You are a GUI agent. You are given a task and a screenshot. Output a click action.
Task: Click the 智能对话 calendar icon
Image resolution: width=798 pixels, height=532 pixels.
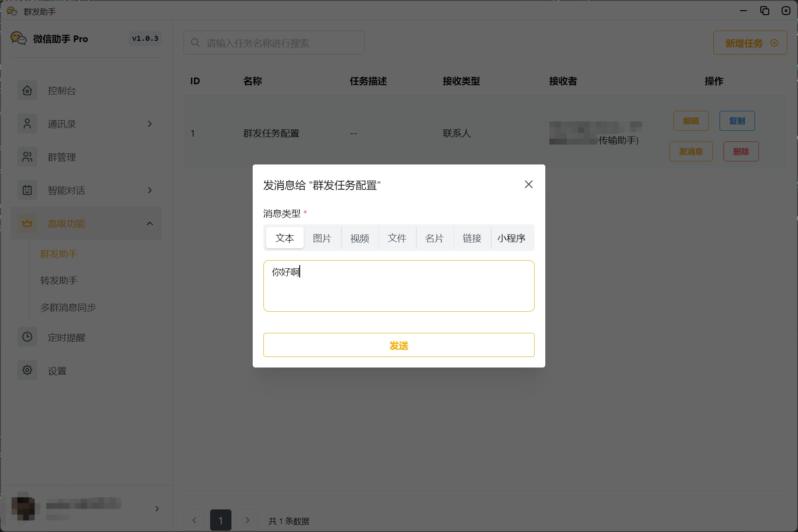click(x=27, y=190)
